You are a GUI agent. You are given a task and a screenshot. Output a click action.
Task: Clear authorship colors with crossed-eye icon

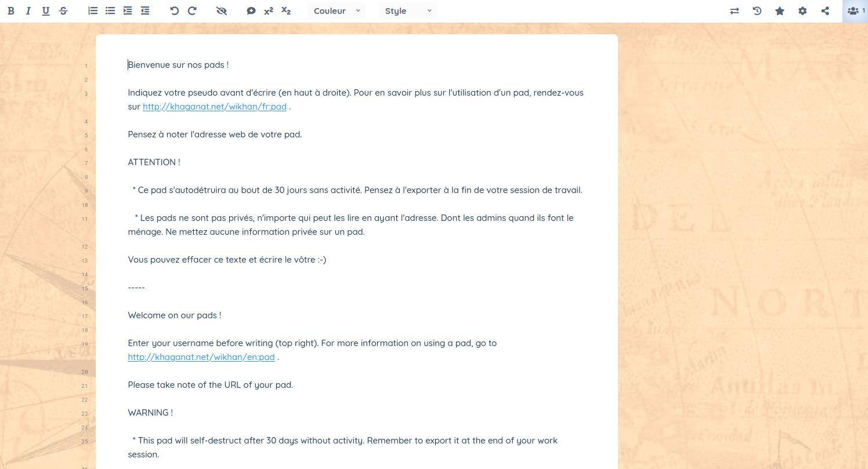tap(222, 11)
